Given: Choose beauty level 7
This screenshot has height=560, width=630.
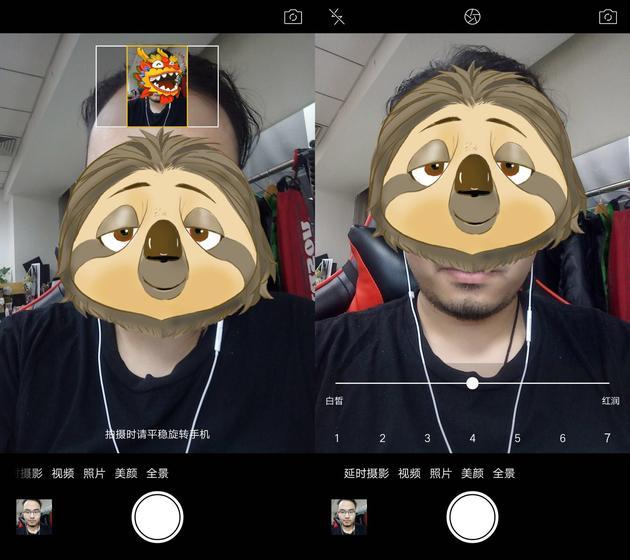Looking at the screenshot, I should [x=608, y=438].
